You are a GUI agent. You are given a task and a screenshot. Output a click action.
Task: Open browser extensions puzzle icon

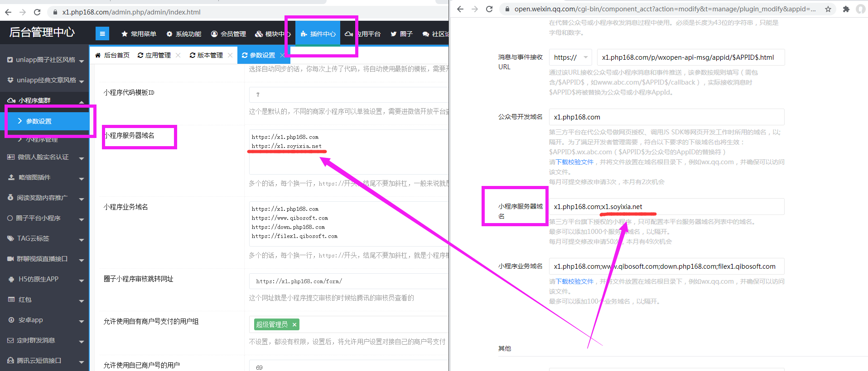click(x=846, y=9)
